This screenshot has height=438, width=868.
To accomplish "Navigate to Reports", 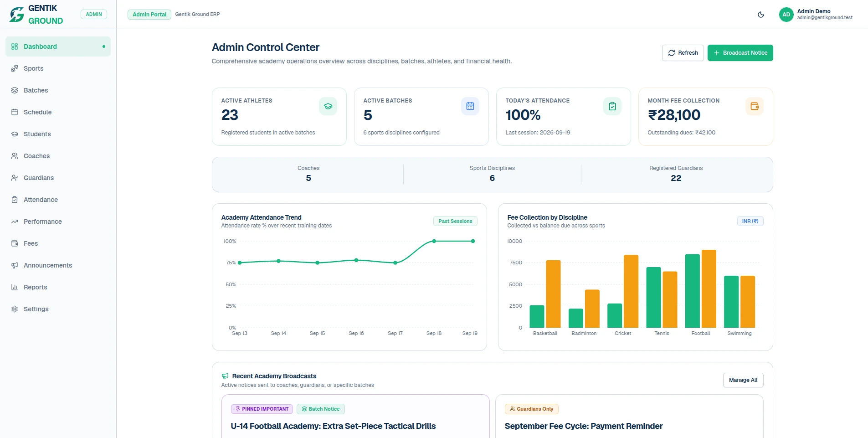I will tap(58, 287).
